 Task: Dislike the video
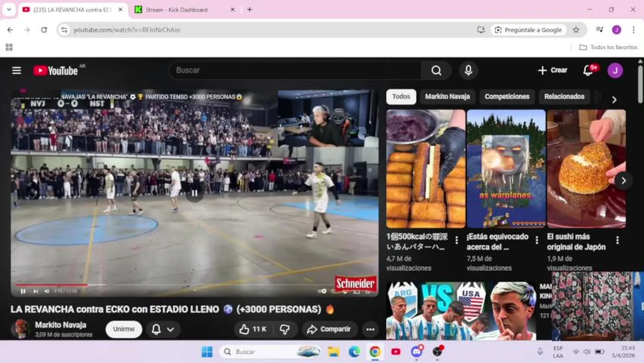(x=285, y=329)
